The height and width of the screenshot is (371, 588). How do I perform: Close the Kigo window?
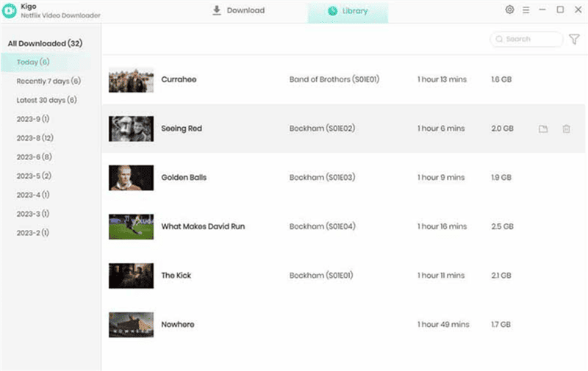pos(578,10)
